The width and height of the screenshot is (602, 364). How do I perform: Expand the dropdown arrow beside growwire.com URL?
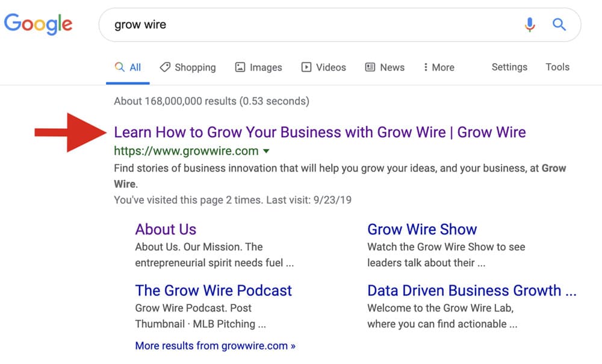click(266, 152)
